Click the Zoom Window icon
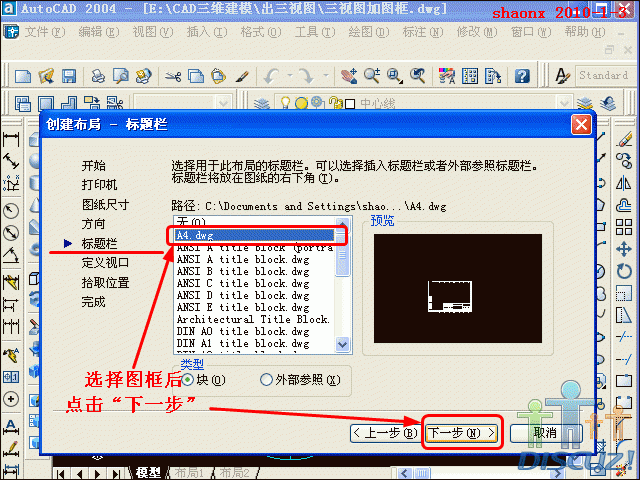Screen dimensions: 640x480 (395, 76)
